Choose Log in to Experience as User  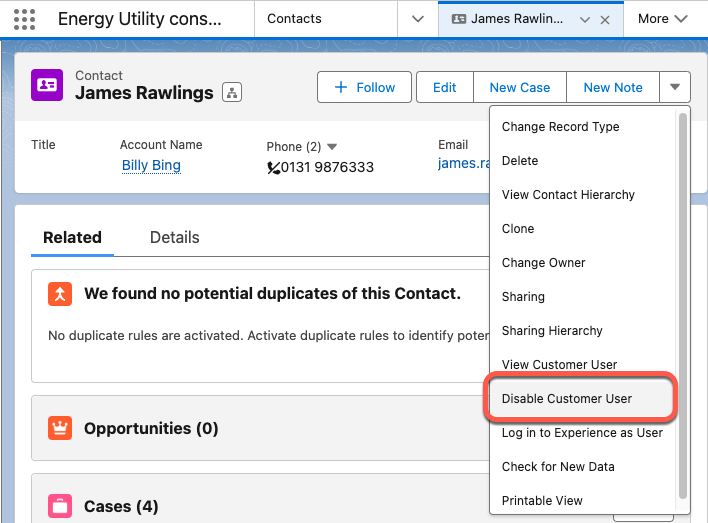point(582,433)
